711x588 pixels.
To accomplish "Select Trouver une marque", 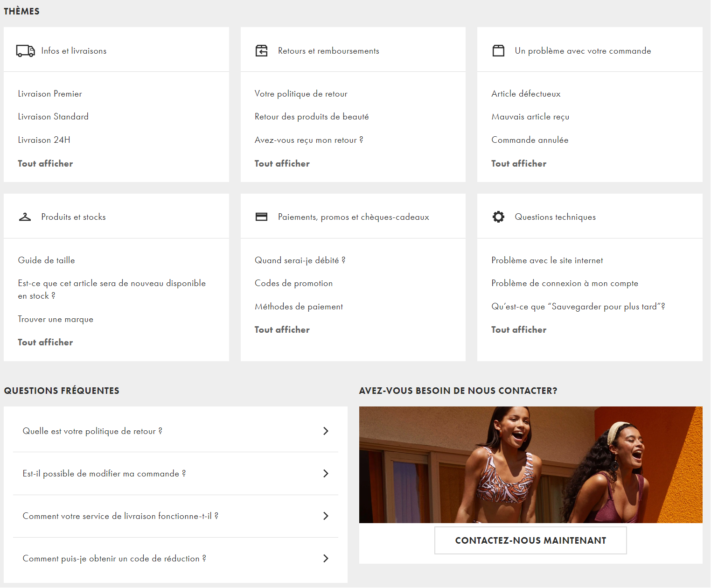I will (56, 319).
